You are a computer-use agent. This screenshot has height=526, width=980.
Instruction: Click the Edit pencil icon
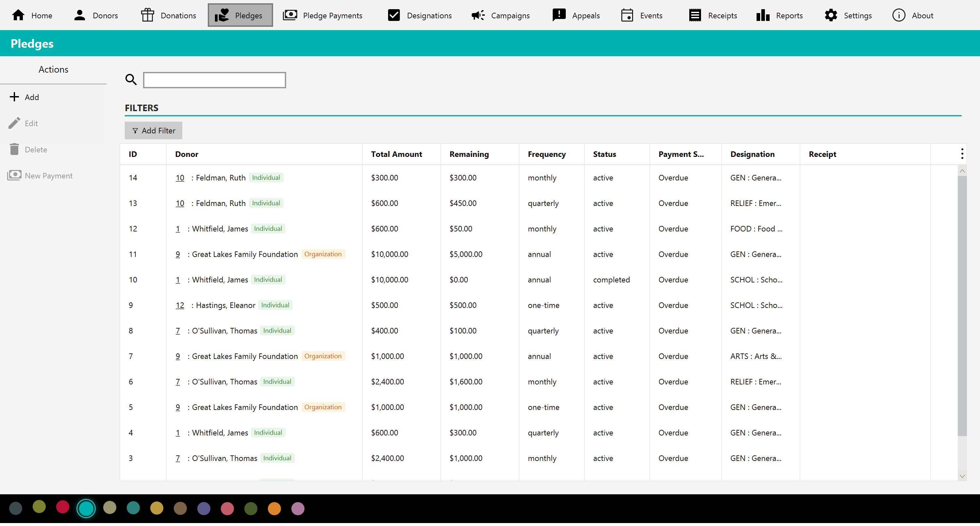click(14, 123)
